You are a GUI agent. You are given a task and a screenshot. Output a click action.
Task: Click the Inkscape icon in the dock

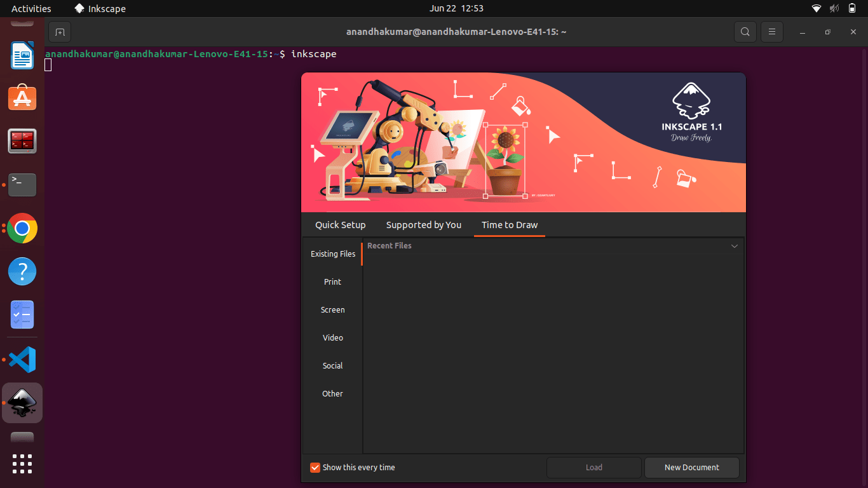(22, 403)
